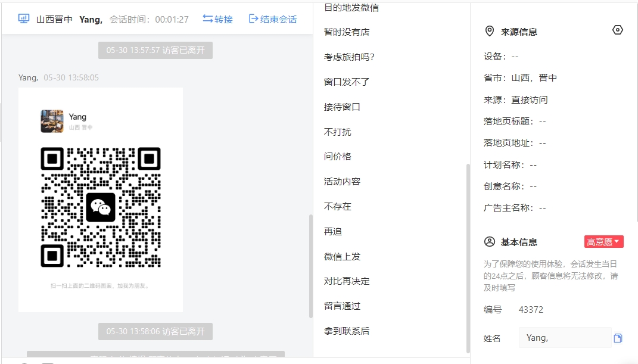This screenshot has width=638, height=364.
Task: End the session with 结束会话
Action: click(273, 19)
